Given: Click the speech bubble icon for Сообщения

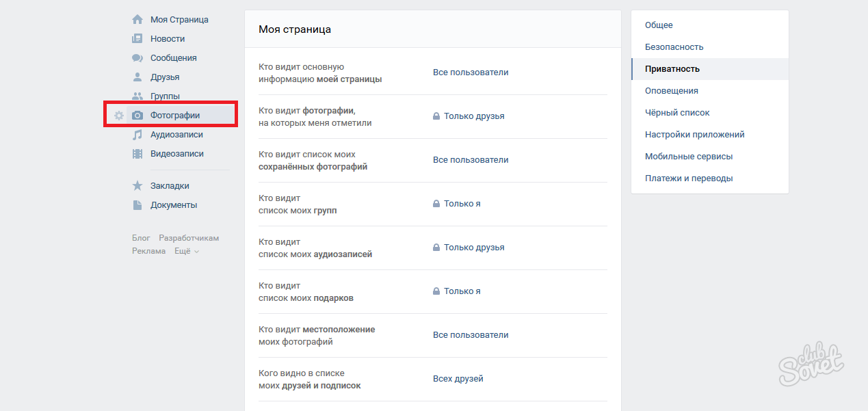Looking at the screenshot, I should [x=137, y=58].
